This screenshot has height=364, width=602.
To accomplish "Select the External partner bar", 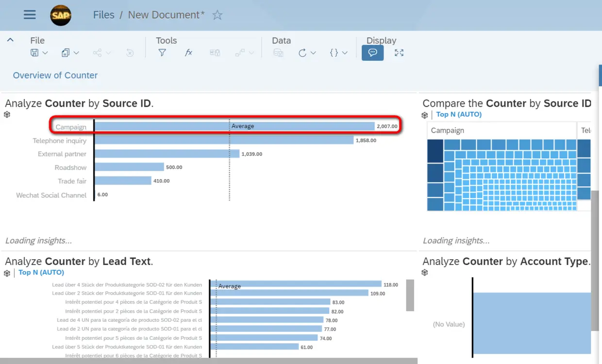I will [x=167, y=153].
